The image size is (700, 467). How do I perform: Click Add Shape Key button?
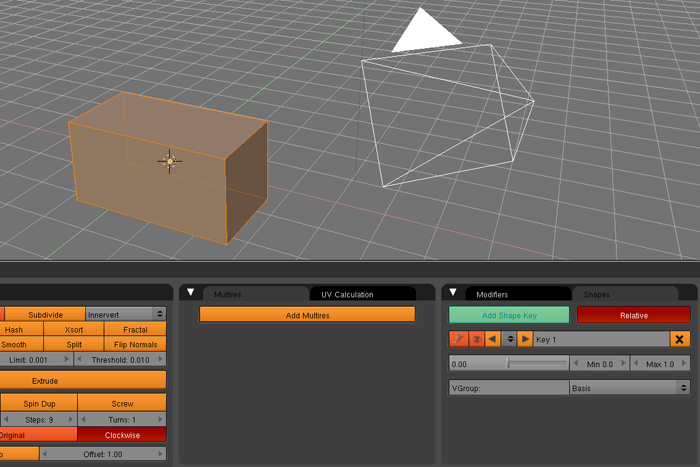pos(509,315)
